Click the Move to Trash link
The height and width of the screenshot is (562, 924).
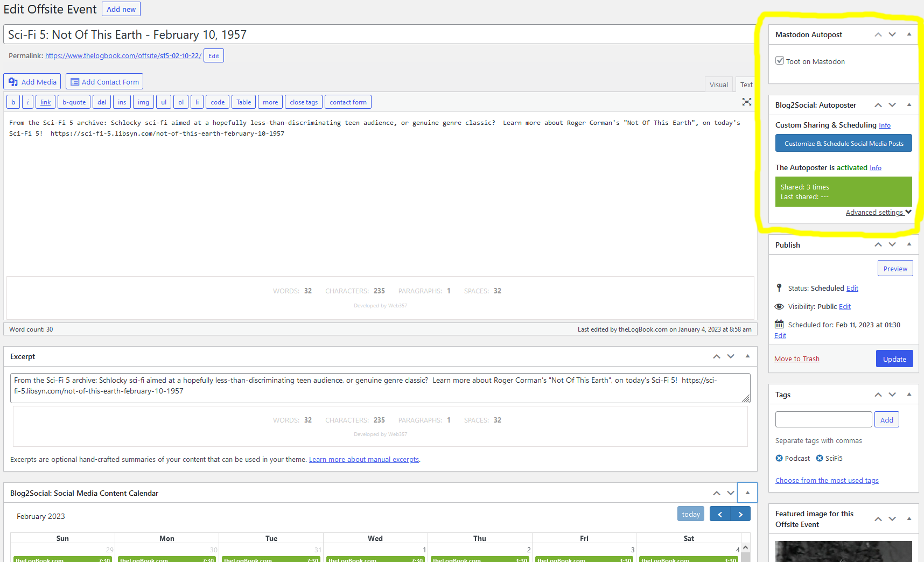point(796,359)
